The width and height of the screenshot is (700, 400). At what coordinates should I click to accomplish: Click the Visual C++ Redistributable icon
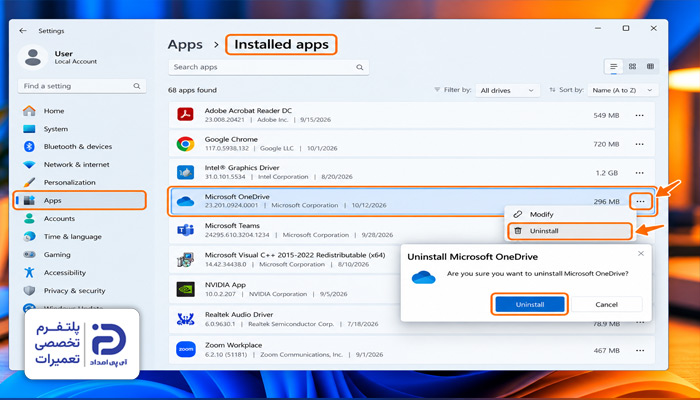[x=185, y=260]
